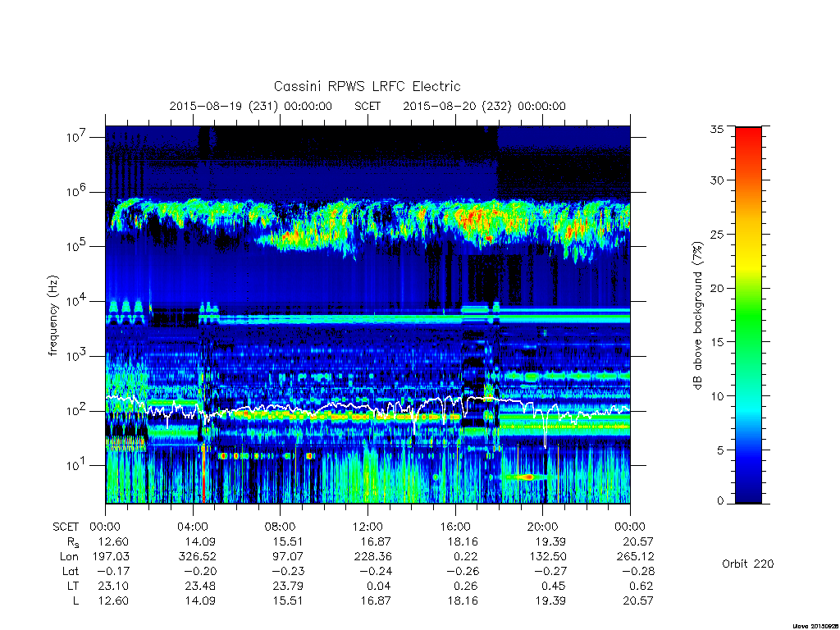Screen dimensions: 840x630
Task: Click the red top of the color bar
Action: tap(748, 134)
